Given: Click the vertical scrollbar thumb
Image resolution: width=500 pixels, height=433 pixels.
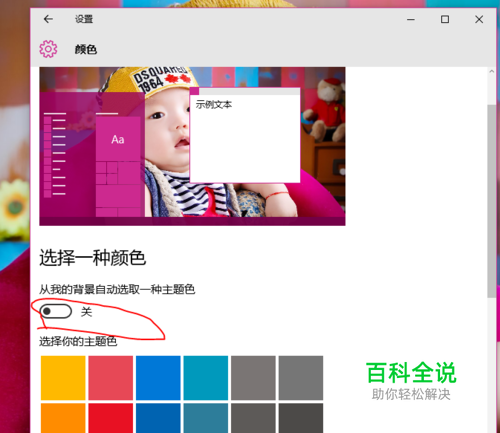Looking at the screenshot, I should [x=491, y=201].
